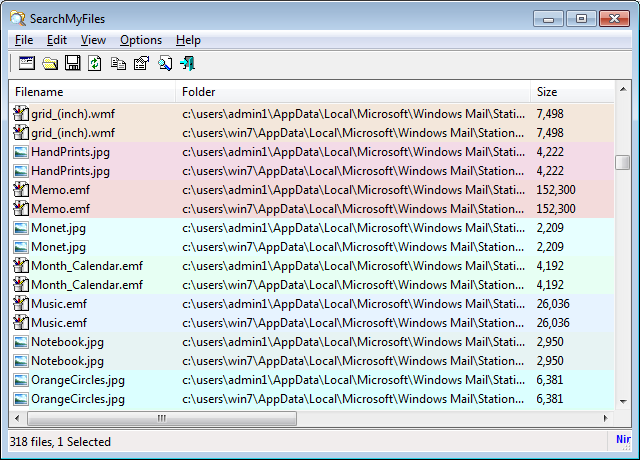Open the View menu
Viewport: 640px width, 460px height.
(93, 40)
